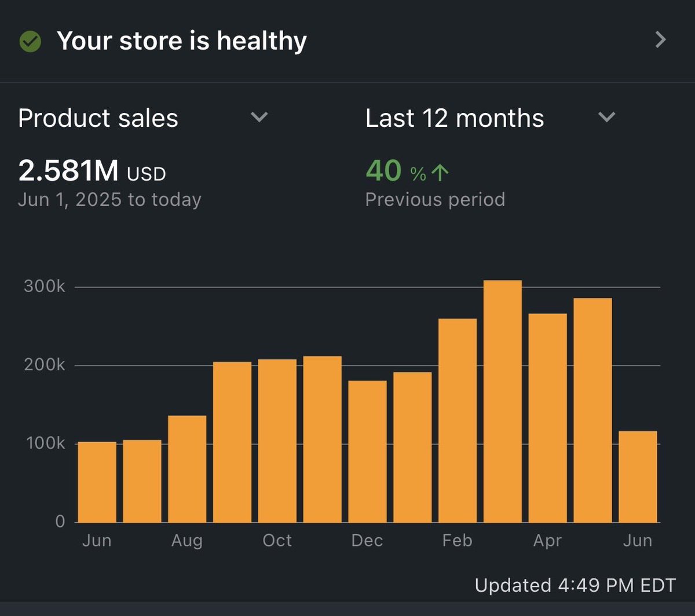This screenshot has height=616, width=695.
Task: Click the green store health checkmark icon
Action: pos(30,41)
